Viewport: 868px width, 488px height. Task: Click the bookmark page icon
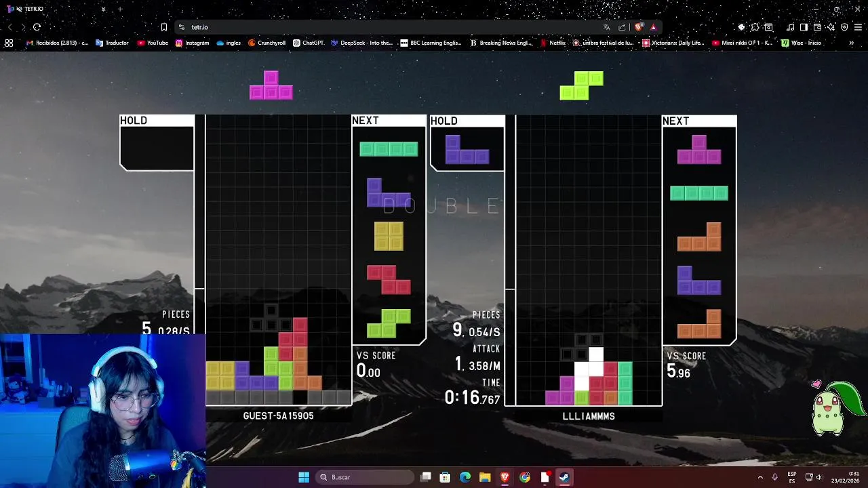click(163, 27)
